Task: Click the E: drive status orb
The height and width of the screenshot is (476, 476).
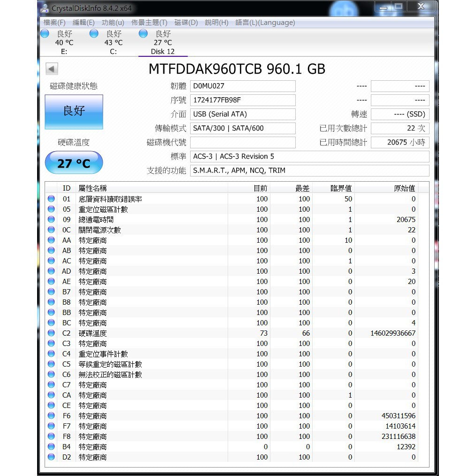Action: click(45, 34)
